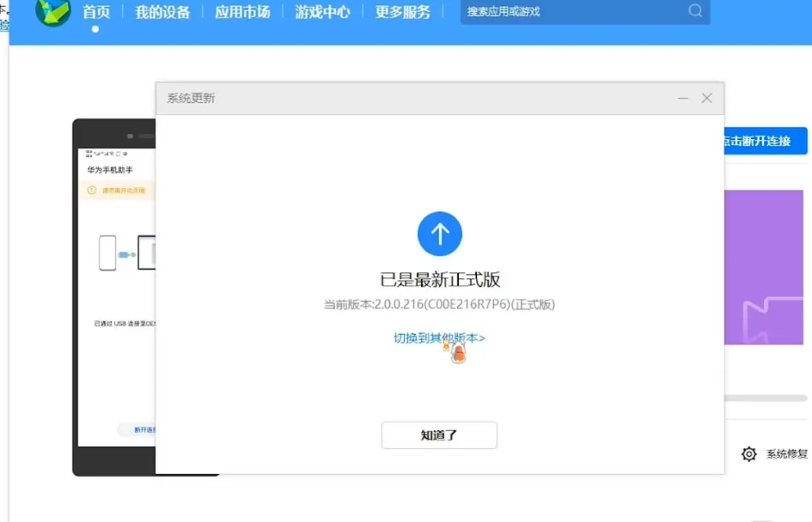The image size is (812, 522).
Task: Focus the 搜索应用或游戏 search field
Action: pyautogui.click(x=571, y=12)
